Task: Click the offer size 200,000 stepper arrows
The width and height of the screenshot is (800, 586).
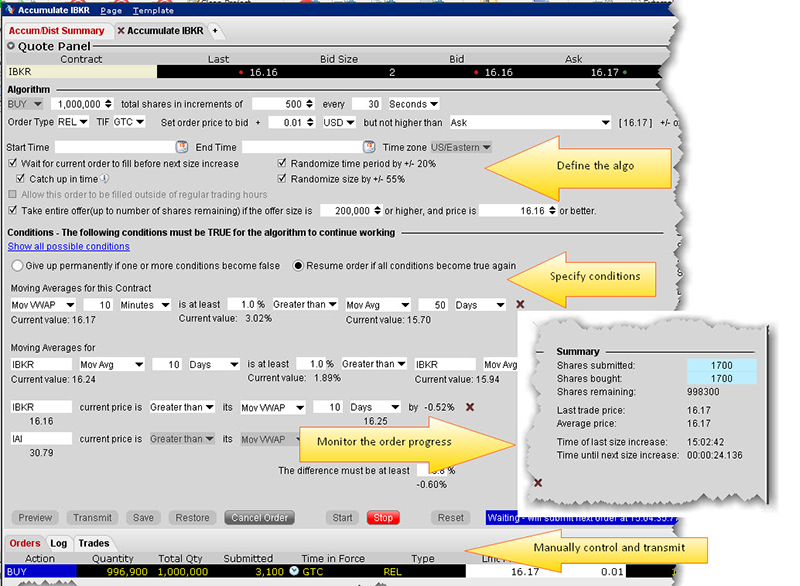Action: click(x=378, y=210)
